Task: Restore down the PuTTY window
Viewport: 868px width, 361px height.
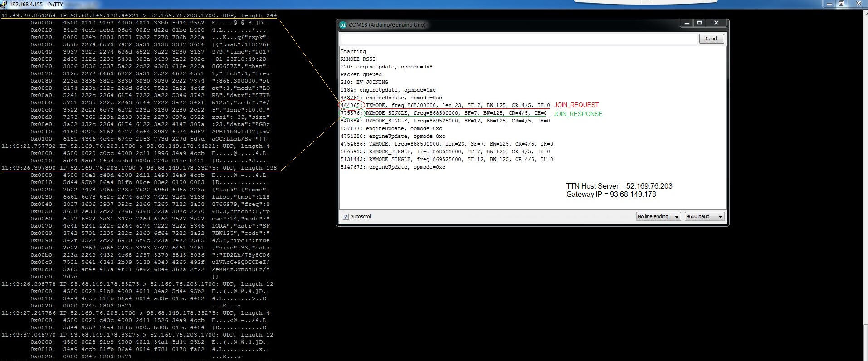Action: (x=841, y=4)
